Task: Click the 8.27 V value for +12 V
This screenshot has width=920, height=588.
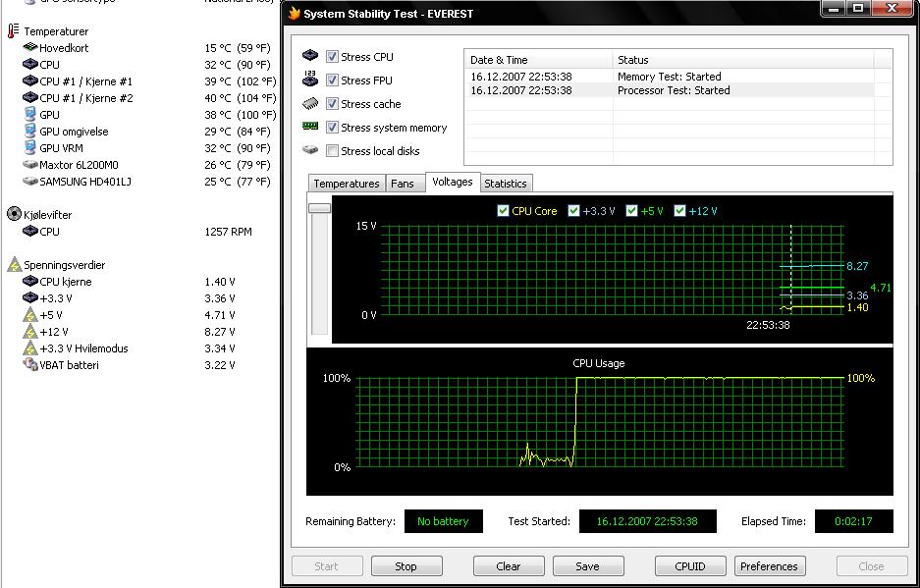Action: (x=219, y=332)
